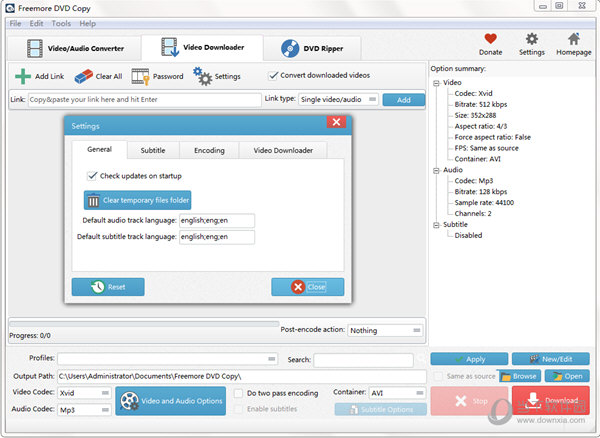
Task: Click the checkmark icon on Apply button
Action: (459, 359)
